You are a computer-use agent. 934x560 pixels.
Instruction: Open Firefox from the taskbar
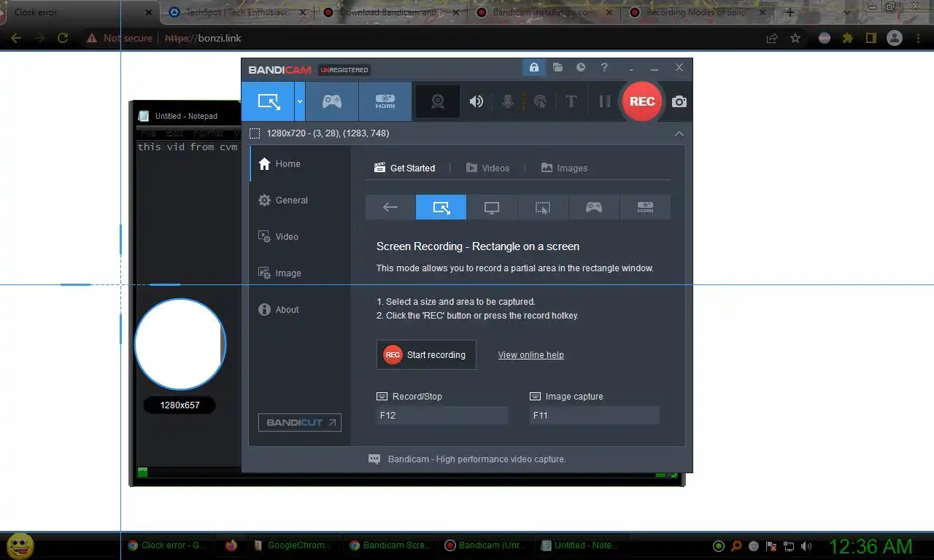coord(231,545)
